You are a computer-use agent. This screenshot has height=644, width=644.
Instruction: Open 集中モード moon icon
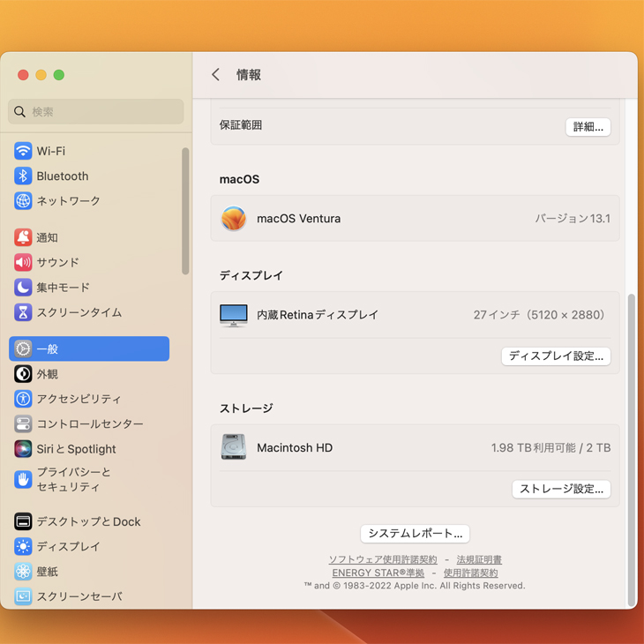23,288
